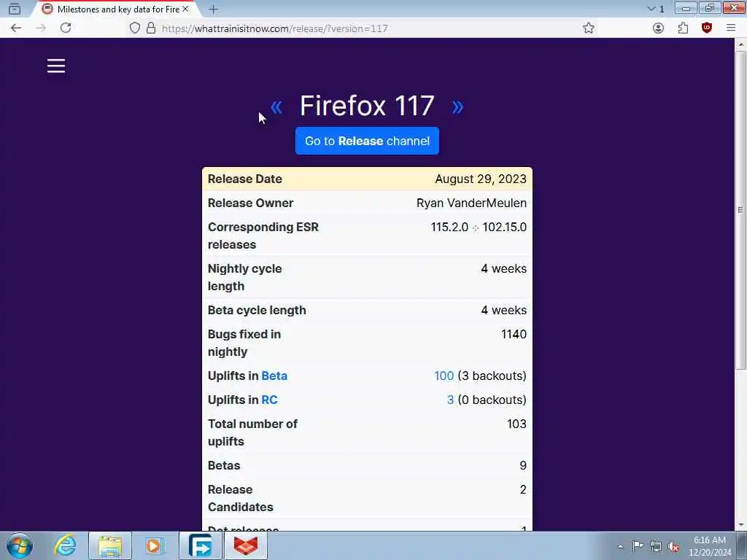
Task: Open Windows Explorer from taskbar
Action: [110, 545]
